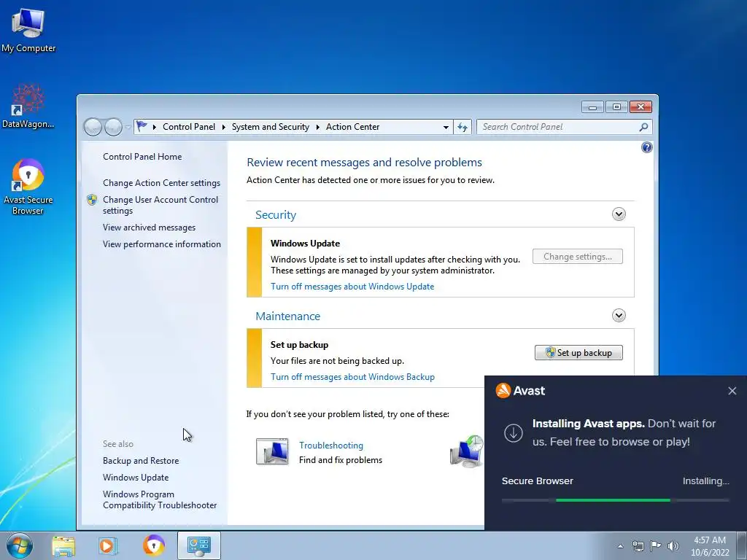
Task: Collapse the Maintenance section chevron
Action: point(619,315)
